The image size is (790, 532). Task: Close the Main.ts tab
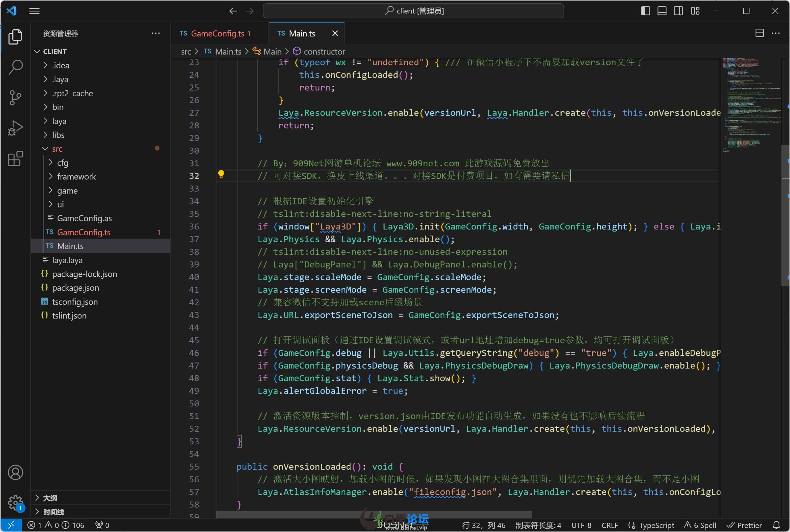(335, 33)
